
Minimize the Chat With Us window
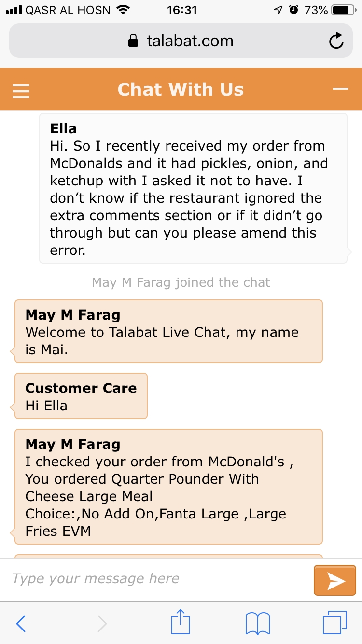click(341, 89)
